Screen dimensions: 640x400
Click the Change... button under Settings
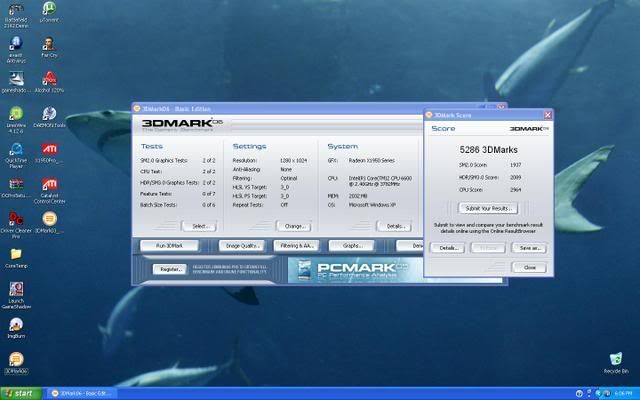coord(294,226)
